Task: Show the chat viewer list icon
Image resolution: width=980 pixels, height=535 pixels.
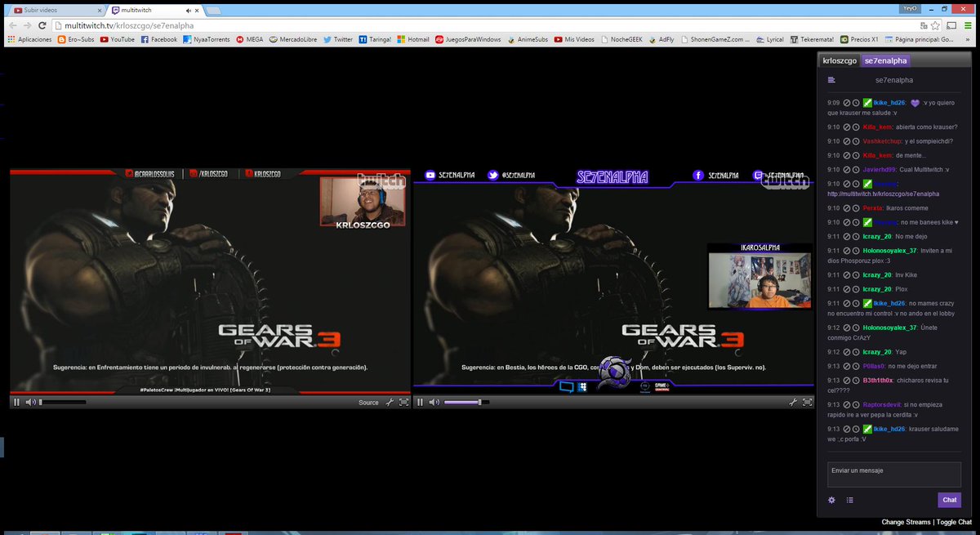Action: tap(850, 500)
